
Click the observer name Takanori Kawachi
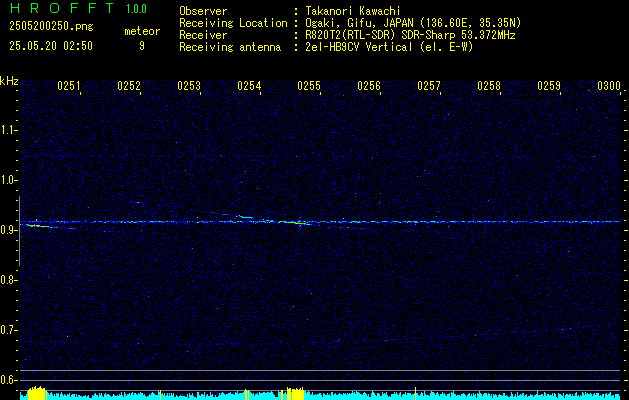(x=353, y=11)
